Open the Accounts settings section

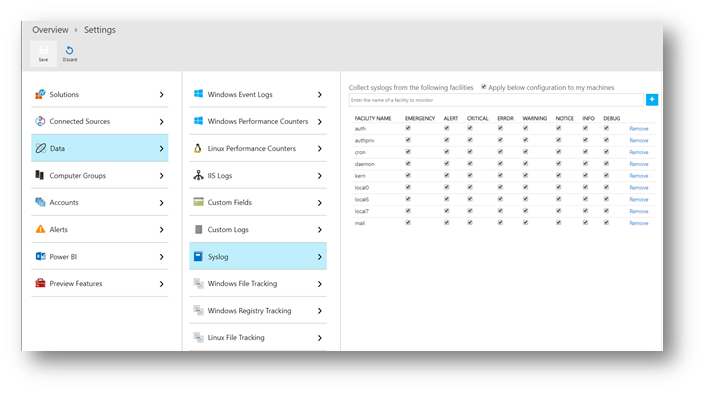(99, 202)
